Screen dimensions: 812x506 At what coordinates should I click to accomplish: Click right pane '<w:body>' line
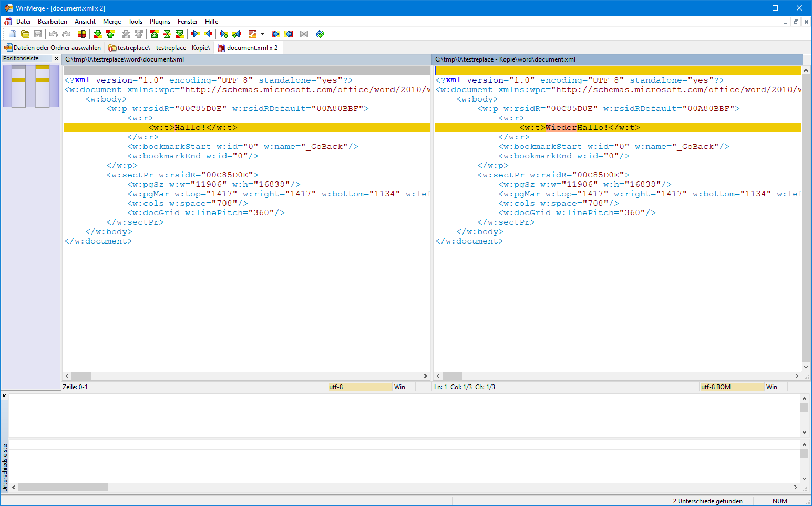tap(477, 99)
